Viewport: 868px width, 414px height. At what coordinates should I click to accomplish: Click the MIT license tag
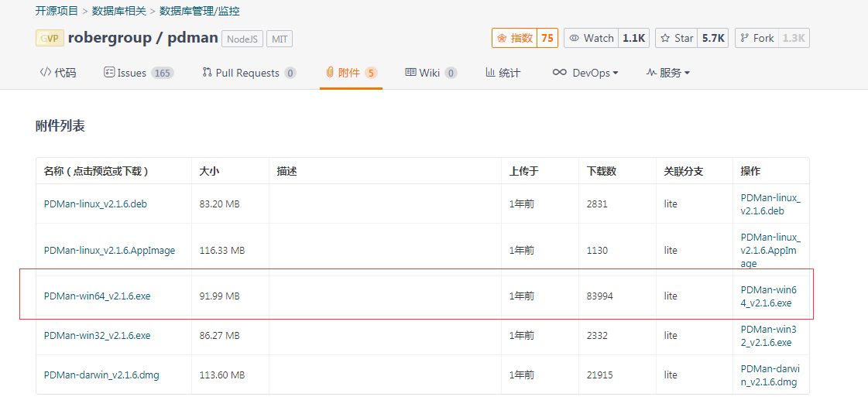point(280,39)
